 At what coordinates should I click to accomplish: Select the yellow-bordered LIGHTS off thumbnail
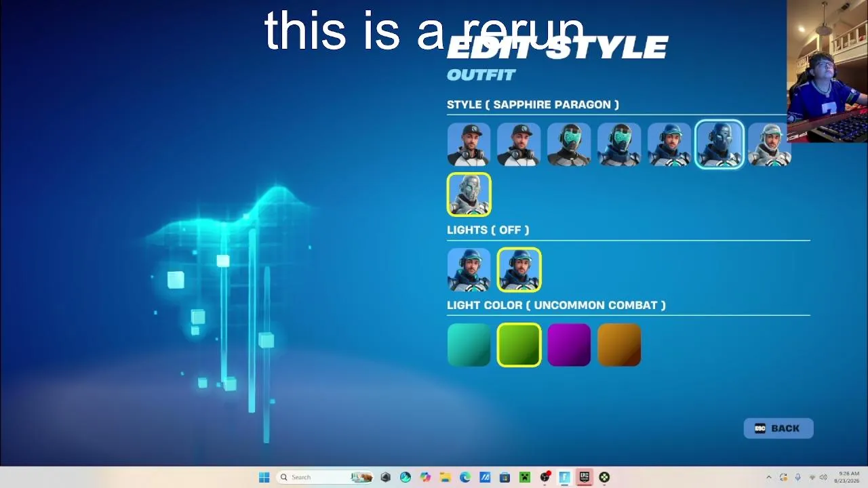pos(519,270)
